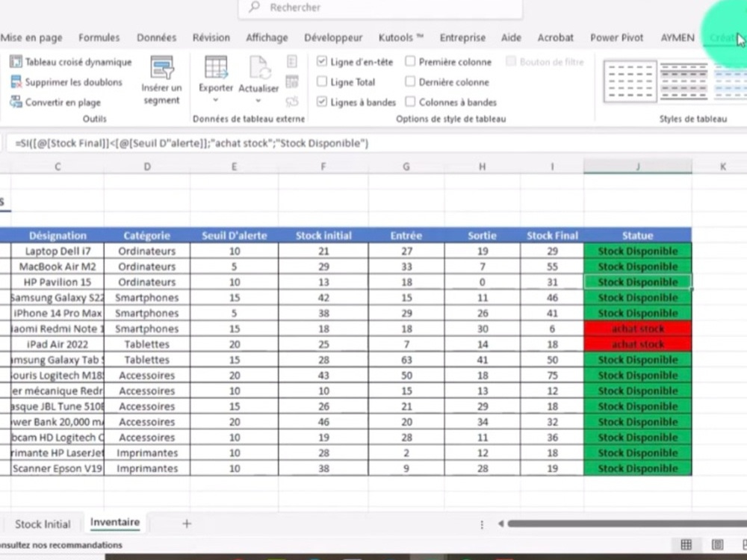This screenshot has height=560, width=747.
Task: Open the Données tab
Action: tap(156, 37)
